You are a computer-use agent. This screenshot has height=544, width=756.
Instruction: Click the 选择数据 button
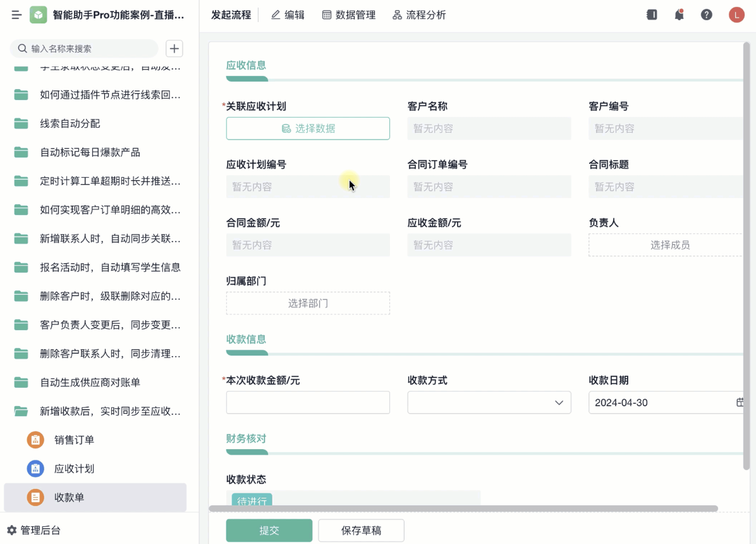(x=308, y=128)
